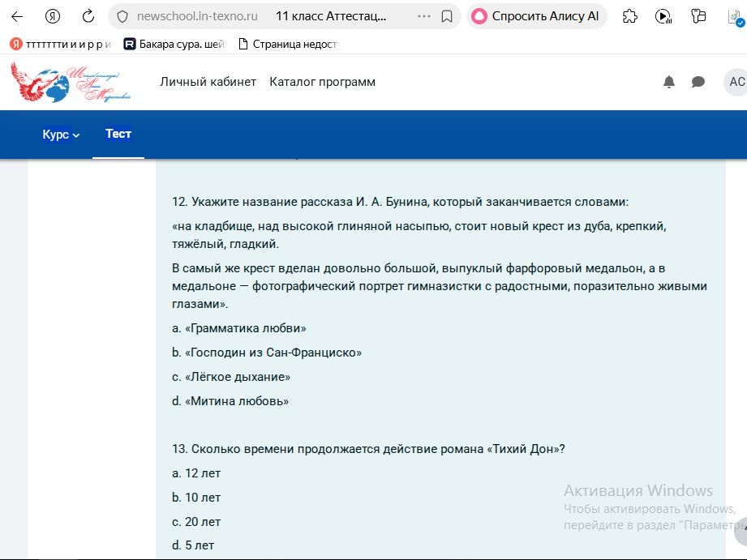The image size is (747, 560).
Task: Open Страница недоступна bookmark
Action: [290, 45]
